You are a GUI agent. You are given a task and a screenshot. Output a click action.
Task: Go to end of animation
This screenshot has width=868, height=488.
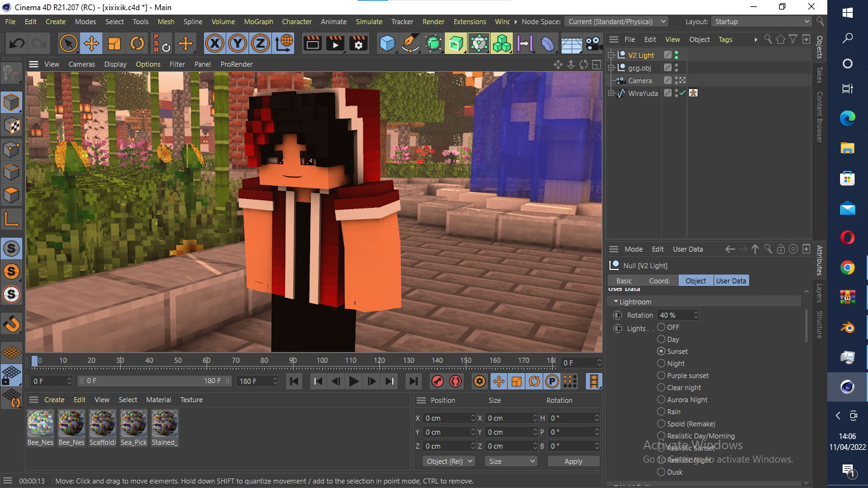[x=414, y=381]
